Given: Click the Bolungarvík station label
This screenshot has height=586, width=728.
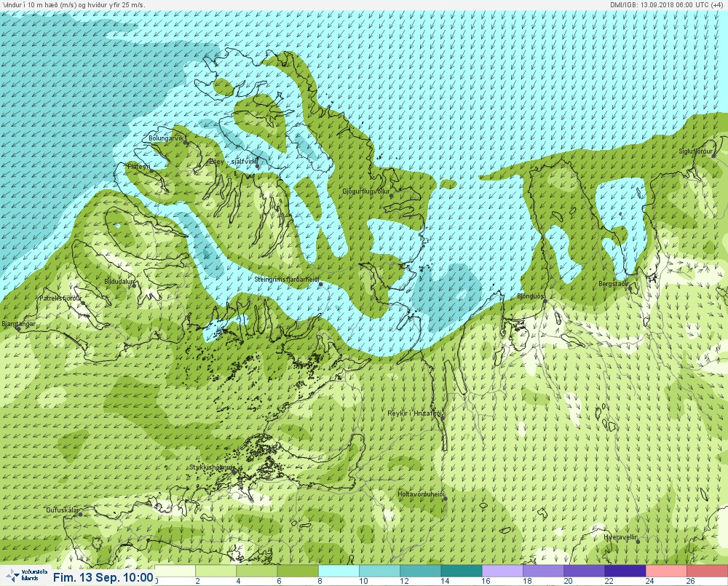Looking at the screenshot, I should pos(167,138).
